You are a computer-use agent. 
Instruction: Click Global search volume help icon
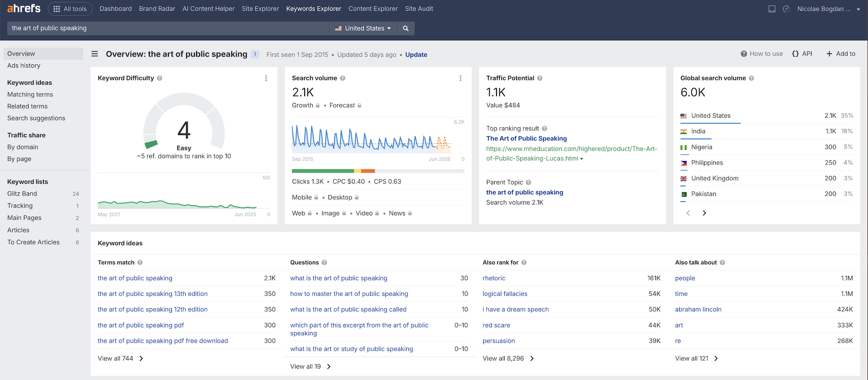[x=752, y=78]
